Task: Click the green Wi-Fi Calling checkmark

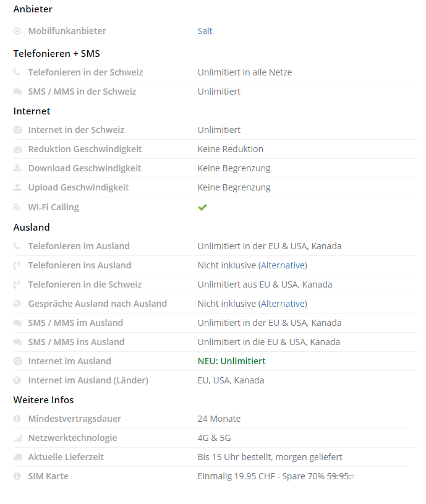Action: click(x=202, y=207)
